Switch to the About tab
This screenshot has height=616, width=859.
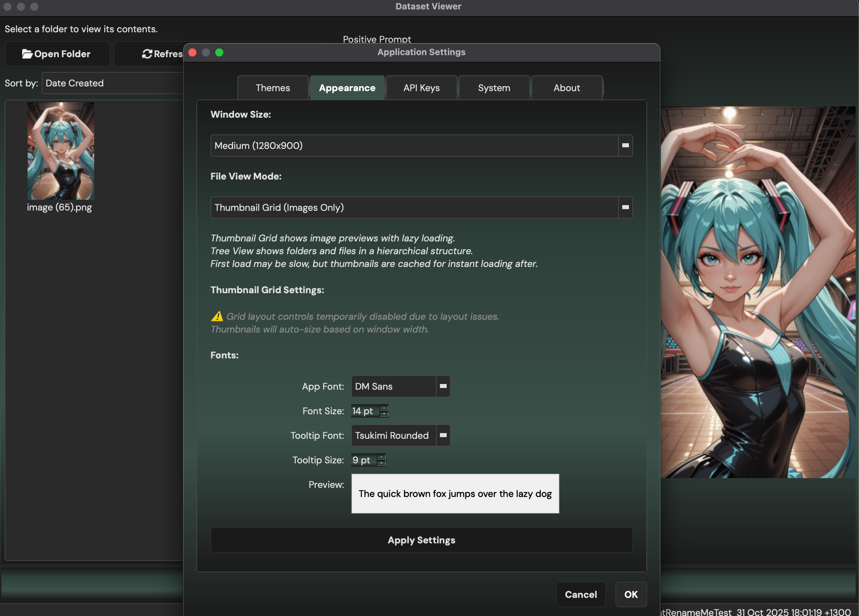567,87
